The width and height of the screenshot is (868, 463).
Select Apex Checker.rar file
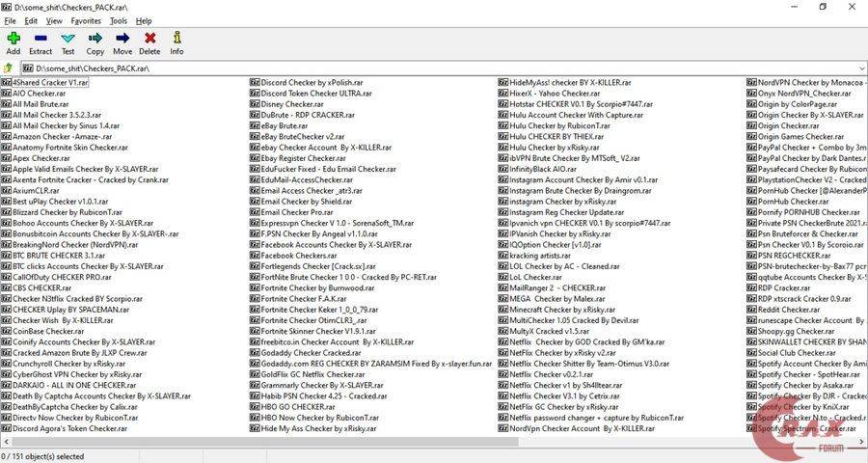tap(41, 158)
